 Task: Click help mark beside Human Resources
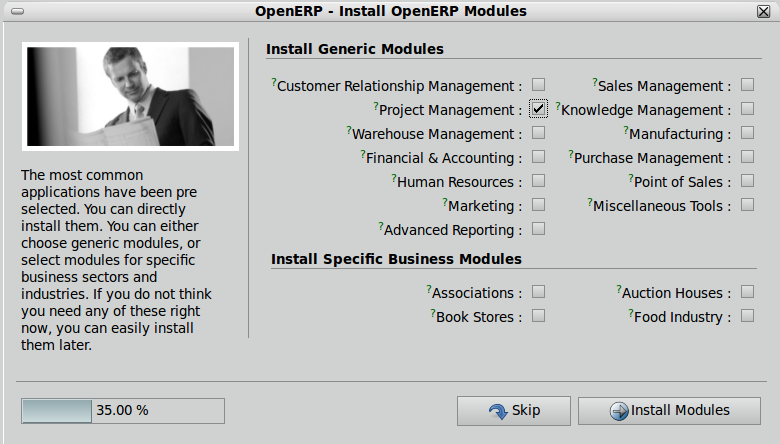click(x=393, y=178)
